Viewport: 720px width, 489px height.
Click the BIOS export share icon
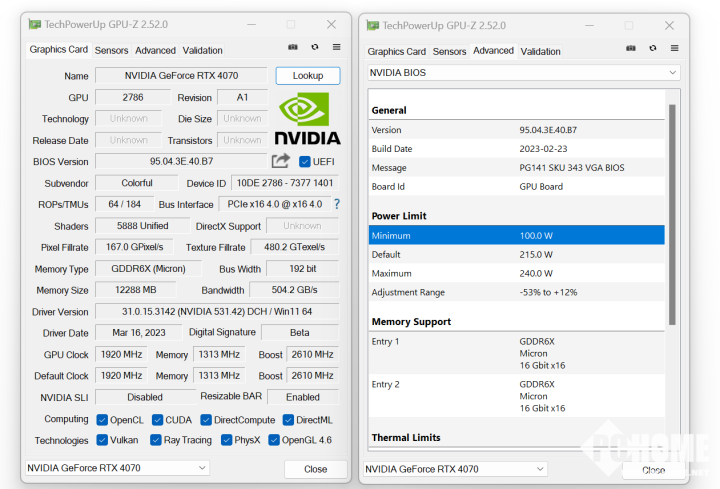pos(281,161)
